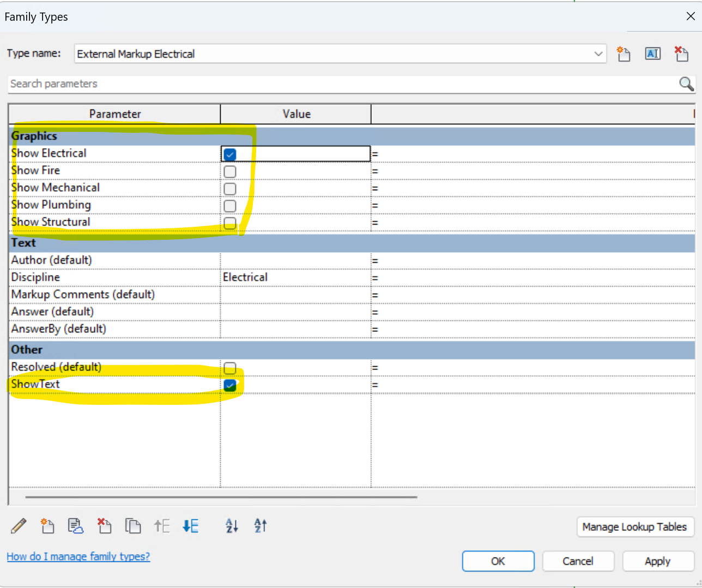Click the search magnifier icon
The width and height of the screenshot is (702, 588).
(686, 84)
